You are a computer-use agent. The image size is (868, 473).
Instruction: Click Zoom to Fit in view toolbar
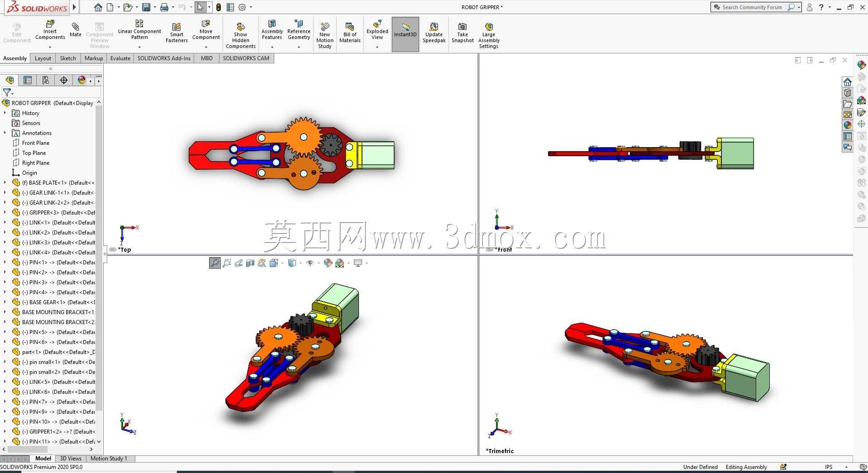(215, 263)
